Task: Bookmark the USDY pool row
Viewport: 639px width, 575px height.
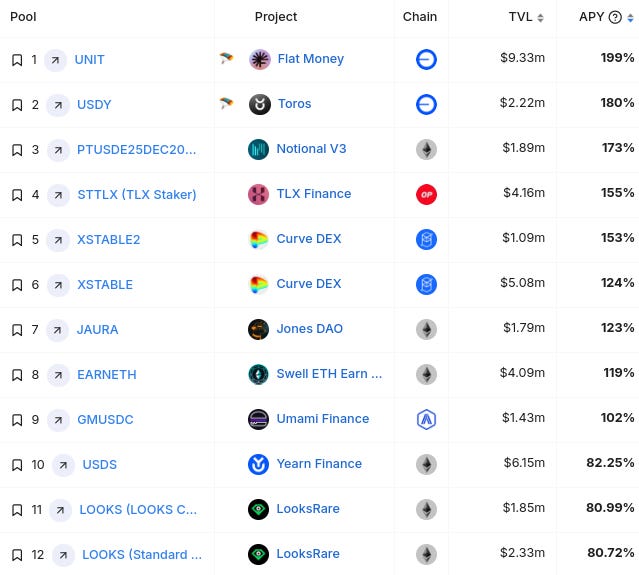Action: tap(17, 105)
